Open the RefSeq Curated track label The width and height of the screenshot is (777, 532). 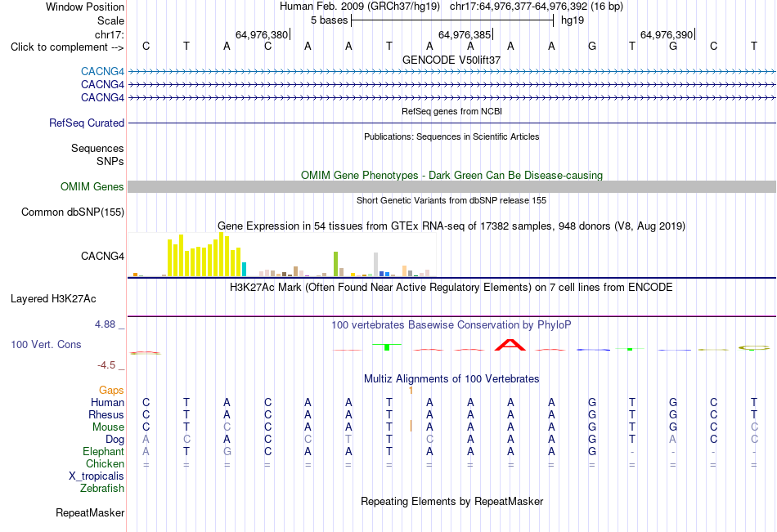coord(87,123)
